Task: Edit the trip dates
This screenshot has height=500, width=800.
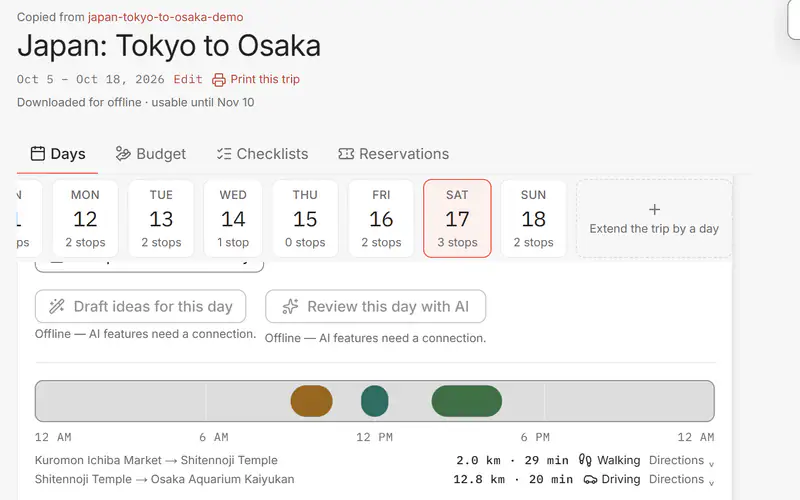Action: (188, 79)
